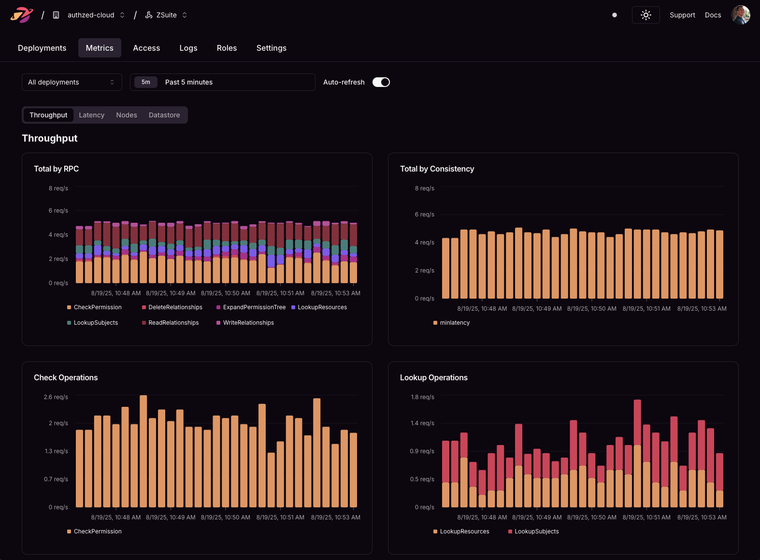760x560 pixels.
Task: Open the Datastore metrics sub-tab
Action: pos(164,115)
